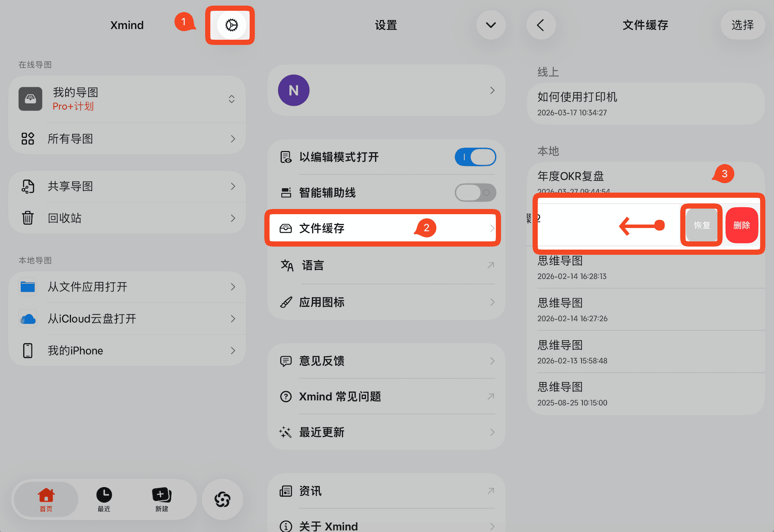Click the 资讯 newspaper icon

286,491
